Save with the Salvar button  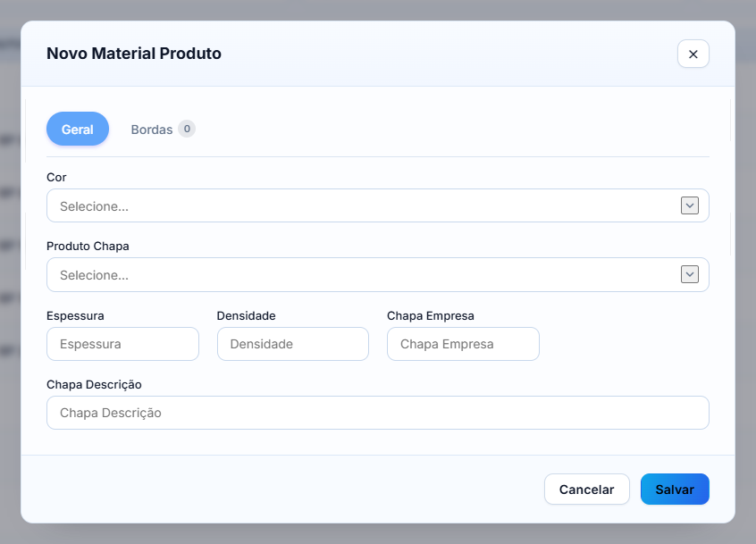[x=675, y=490]
